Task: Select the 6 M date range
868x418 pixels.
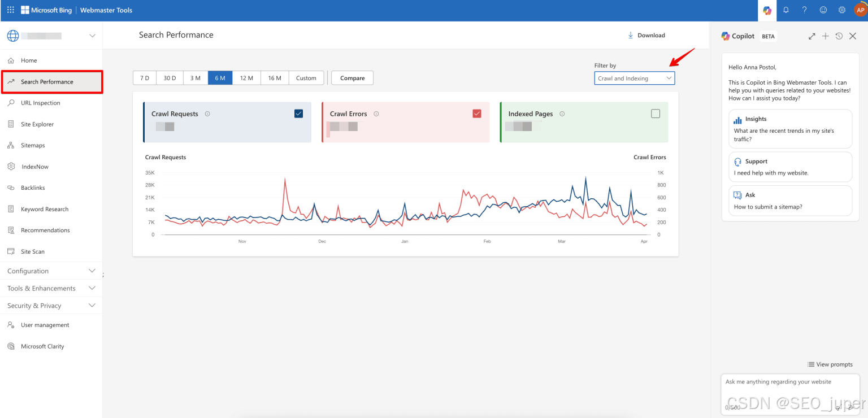Action: pyautogui.click(x=220, y=78)
